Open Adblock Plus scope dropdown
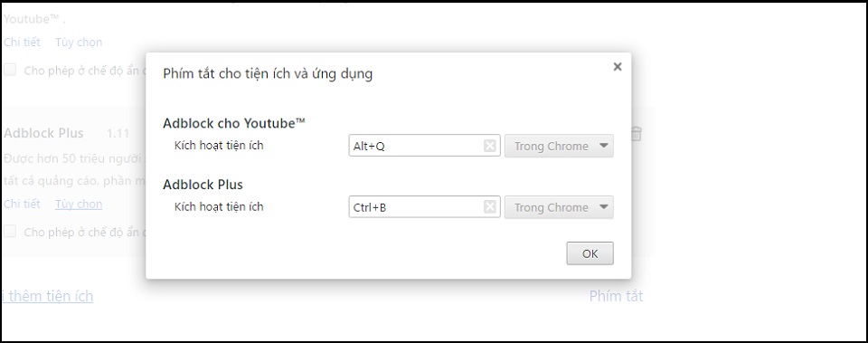 559,207
